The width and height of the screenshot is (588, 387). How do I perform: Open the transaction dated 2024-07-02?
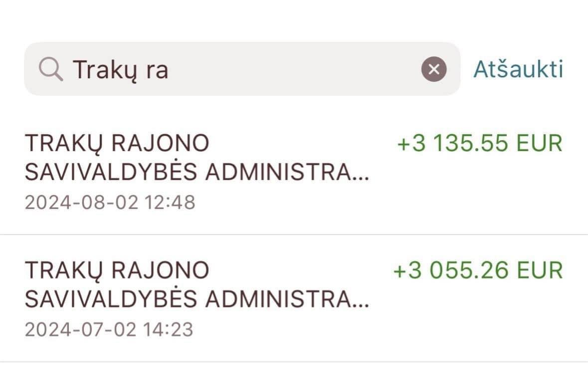[294, 299]
